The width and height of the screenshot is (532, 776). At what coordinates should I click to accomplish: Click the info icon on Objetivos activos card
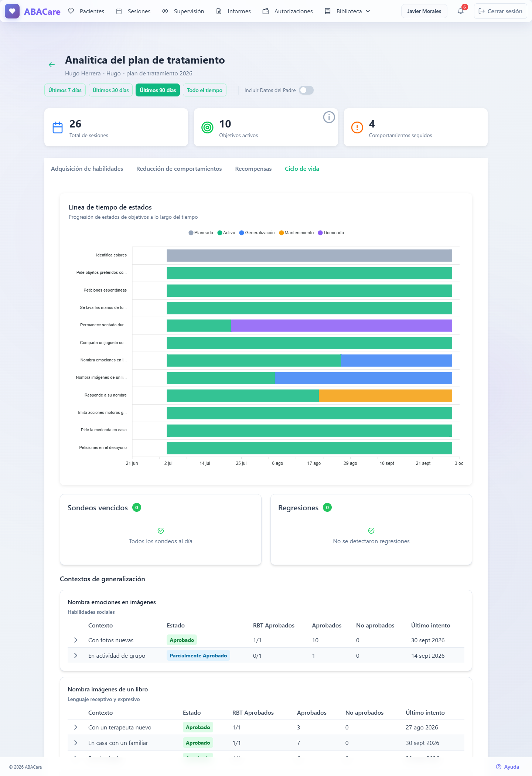pos(329,117)
